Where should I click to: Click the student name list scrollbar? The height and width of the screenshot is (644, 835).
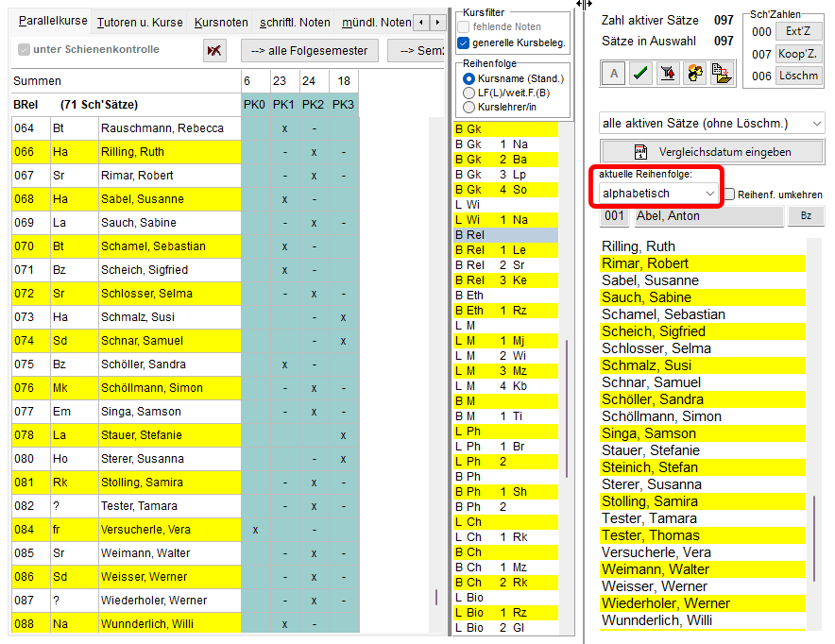[x=813, y=536]
